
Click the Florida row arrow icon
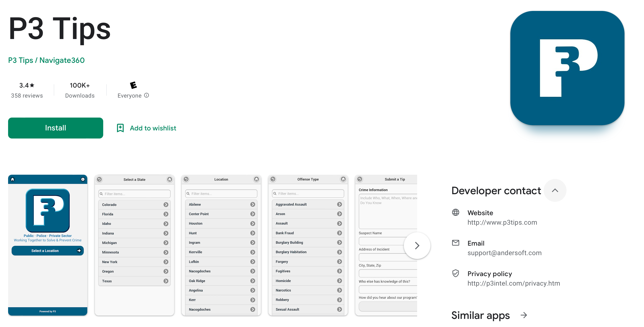166,214
